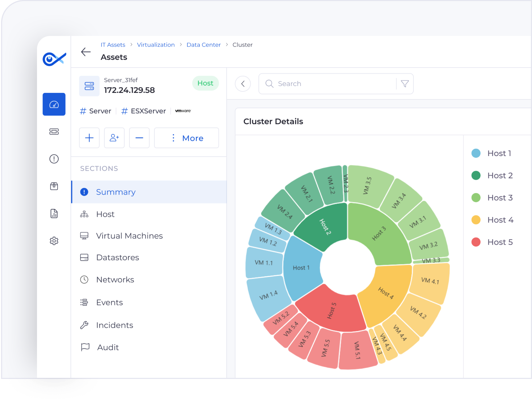Click the minus remove button

[x=139, y=138]
